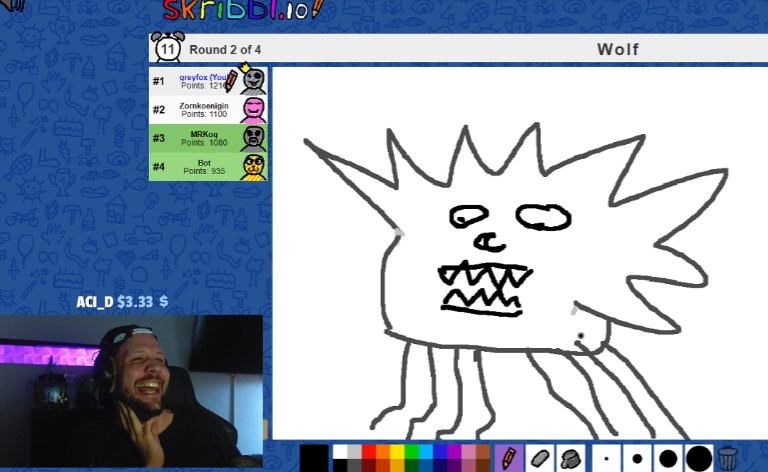The height and width of the screenshot is (472, 768).
Task: Pick the dark brown color swatch
Action: [483, 465]
